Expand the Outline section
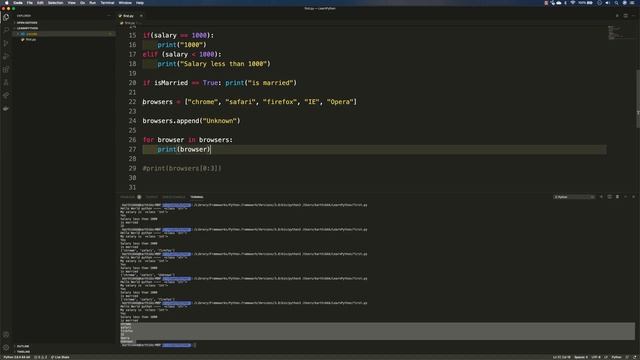 pyautogui.click(x=23, y=346)
